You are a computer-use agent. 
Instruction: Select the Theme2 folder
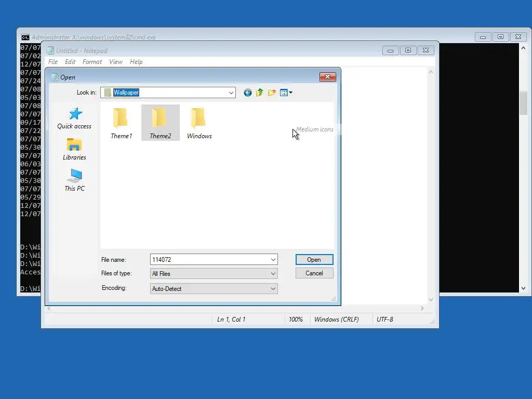tap(161, 123)
